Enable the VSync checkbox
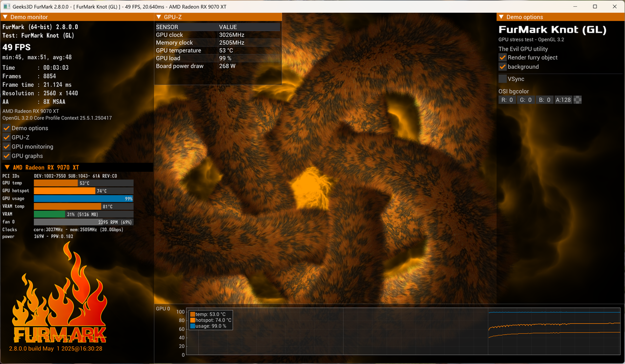Image resolution: width=625 pixels, height=364 pixels. point(502,79)
